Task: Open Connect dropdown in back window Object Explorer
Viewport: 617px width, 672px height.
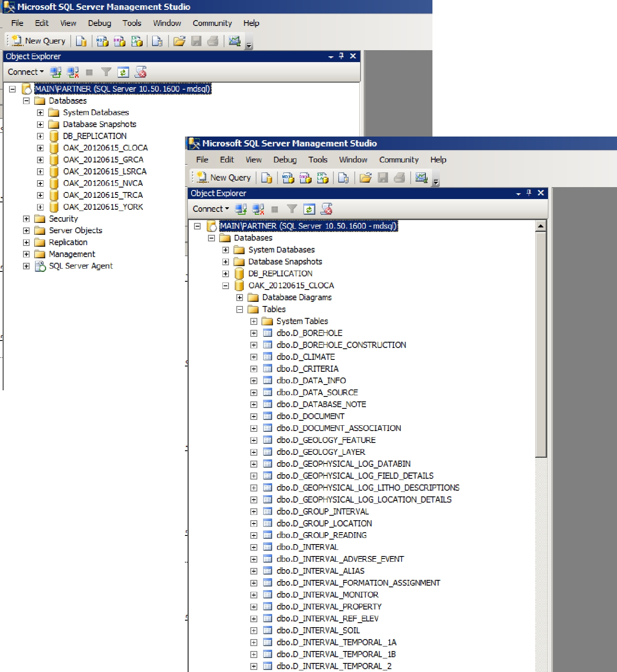Action: coord(25,72)
